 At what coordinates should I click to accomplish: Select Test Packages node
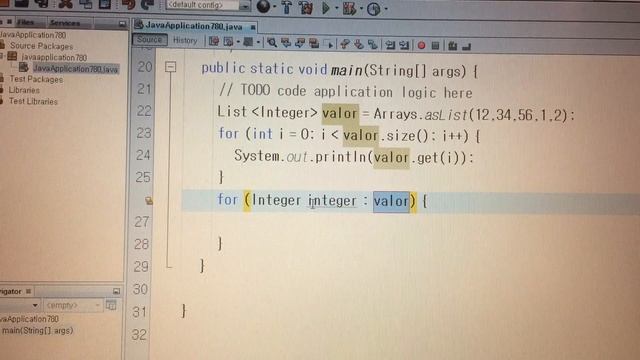36,79
